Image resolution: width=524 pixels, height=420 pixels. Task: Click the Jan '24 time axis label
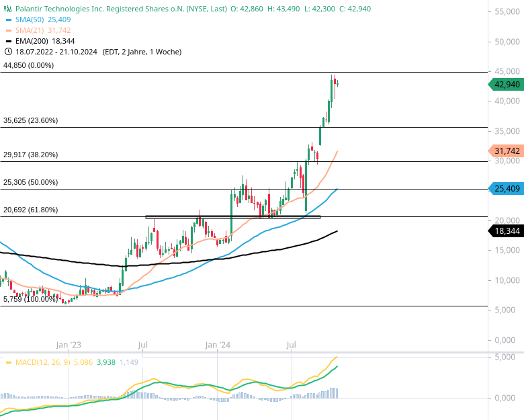click(218, 345)
